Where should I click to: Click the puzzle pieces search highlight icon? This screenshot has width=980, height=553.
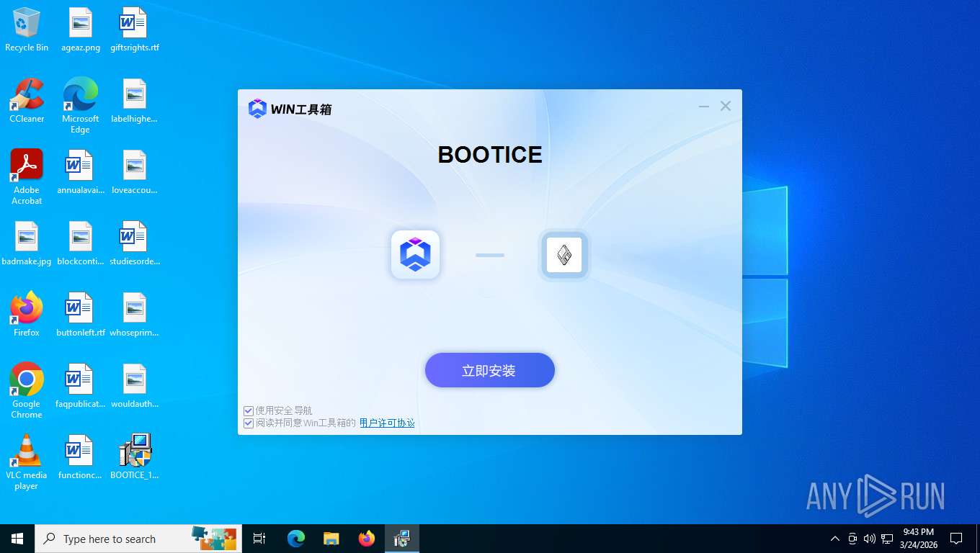pyautogui.click(x=213, y=537)
